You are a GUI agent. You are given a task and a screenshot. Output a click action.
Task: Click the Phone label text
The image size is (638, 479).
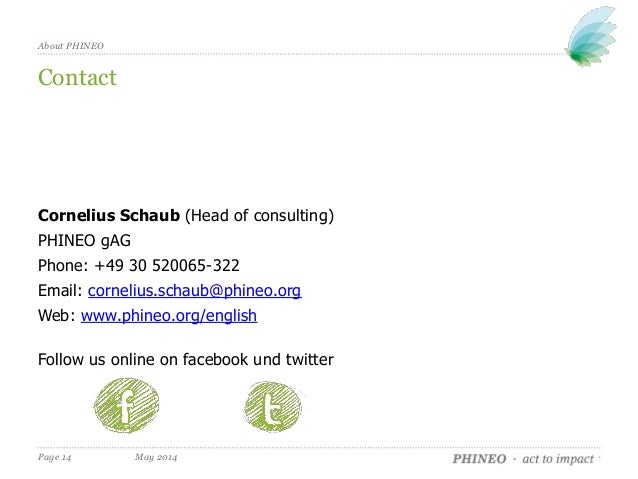tap(63, 265)
